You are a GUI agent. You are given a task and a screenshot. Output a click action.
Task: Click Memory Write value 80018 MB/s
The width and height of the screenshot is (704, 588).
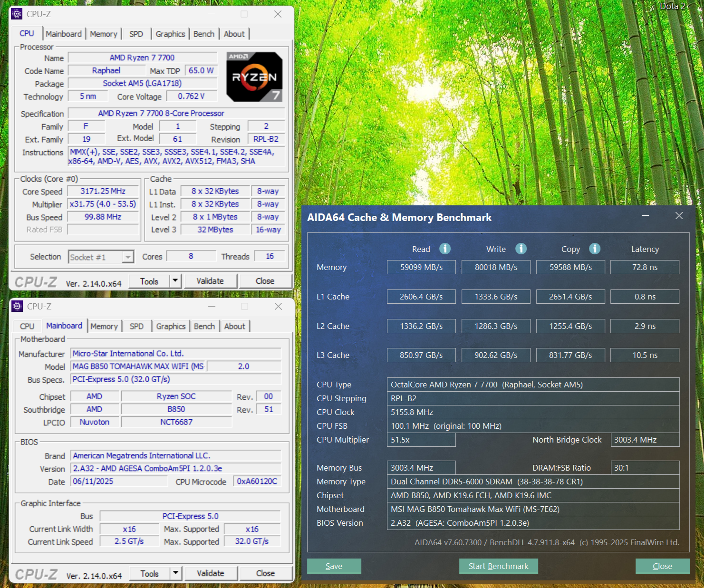click(x=496, y=267)
